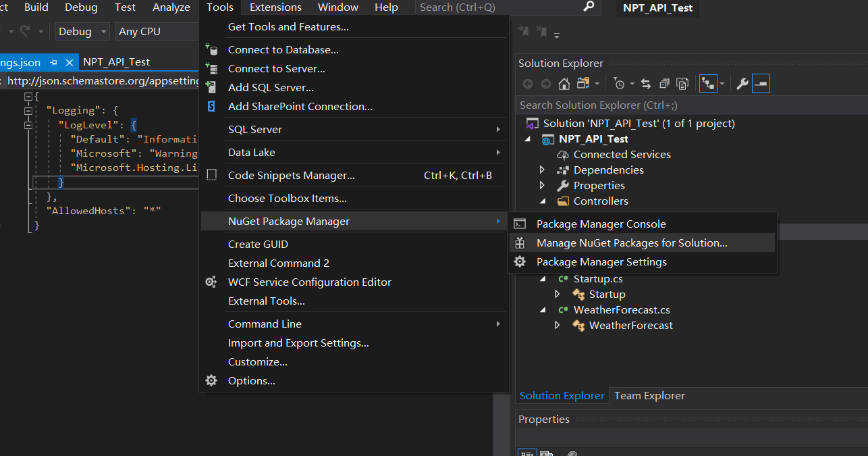Screen dimensions: 868x456
Task: Select External Command 2
Action: pos(354,263)
